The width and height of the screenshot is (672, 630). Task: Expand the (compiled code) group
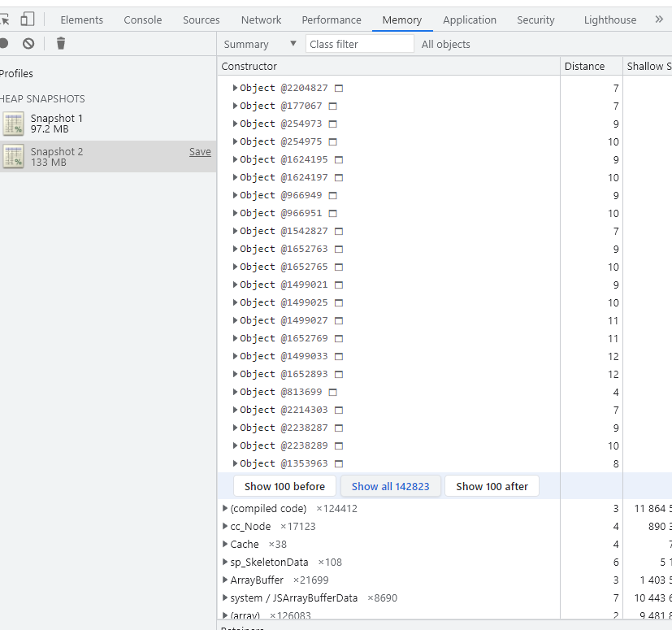click(225, 508)
